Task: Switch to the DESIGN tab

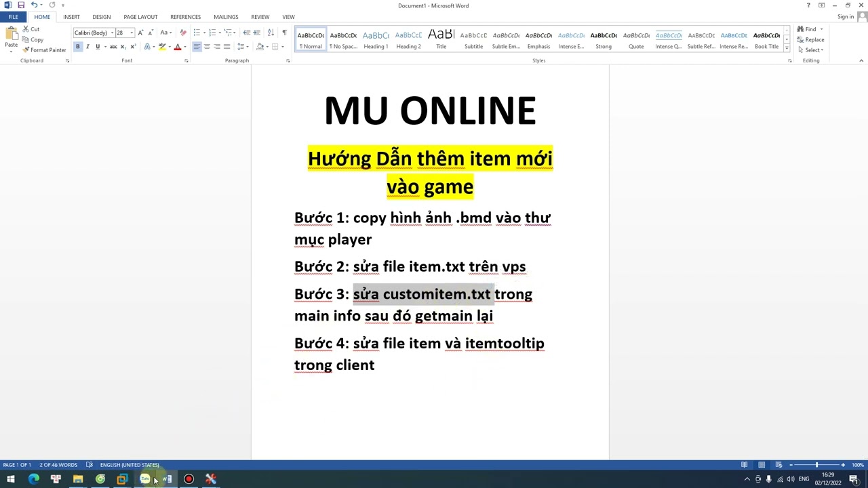Action: pyautogui.click(x=102, y=17)
